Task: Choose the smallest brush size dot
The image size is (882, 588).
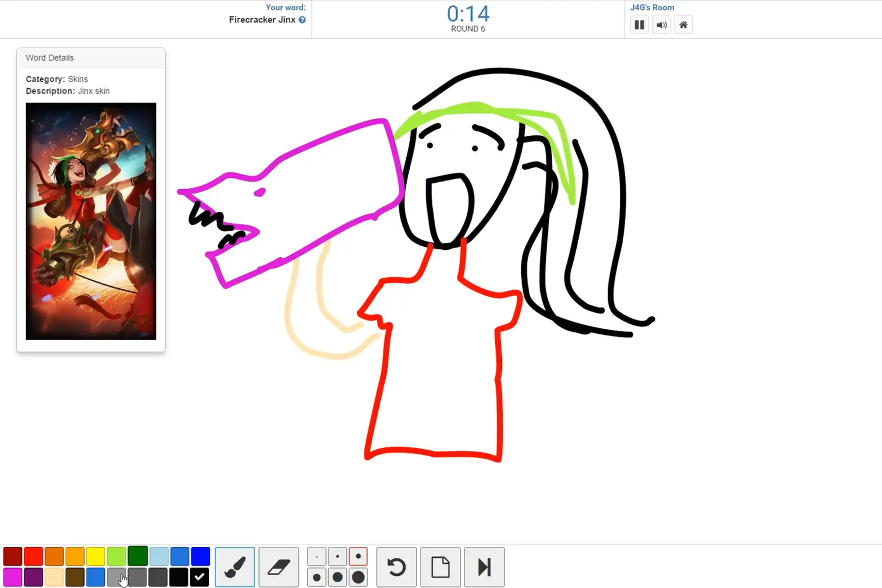Action: [x=317, y=557]
